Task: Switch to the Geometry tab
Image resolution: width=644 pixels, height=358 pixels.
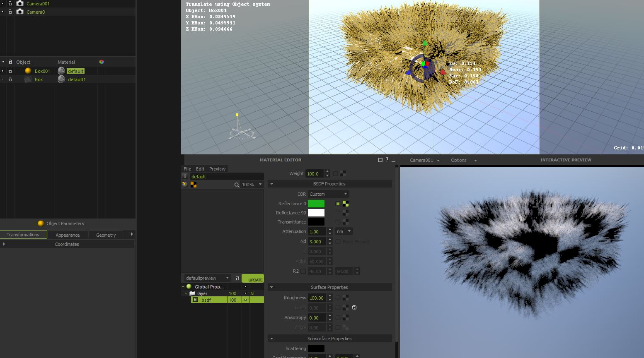Action: click(x=106, y=235)
